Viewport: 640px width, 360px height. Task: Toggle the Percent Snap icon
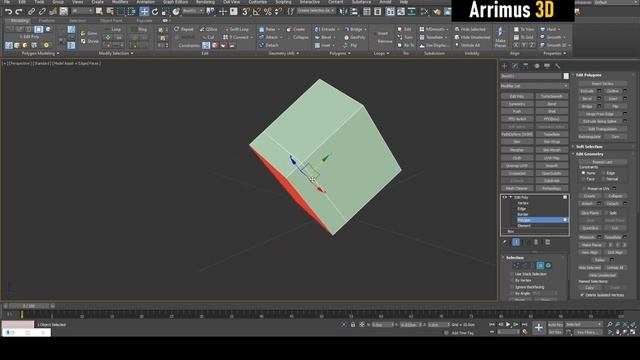point(268,12)
